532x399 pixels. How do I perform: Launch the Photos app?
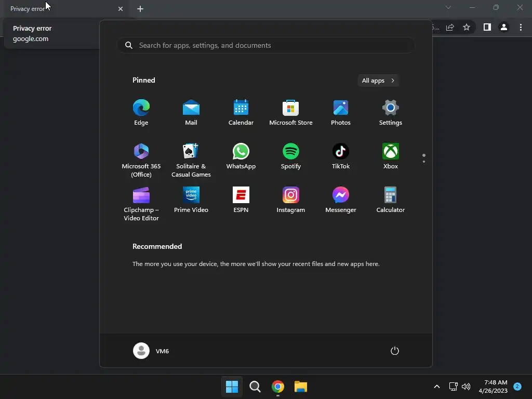pos(341,112)
